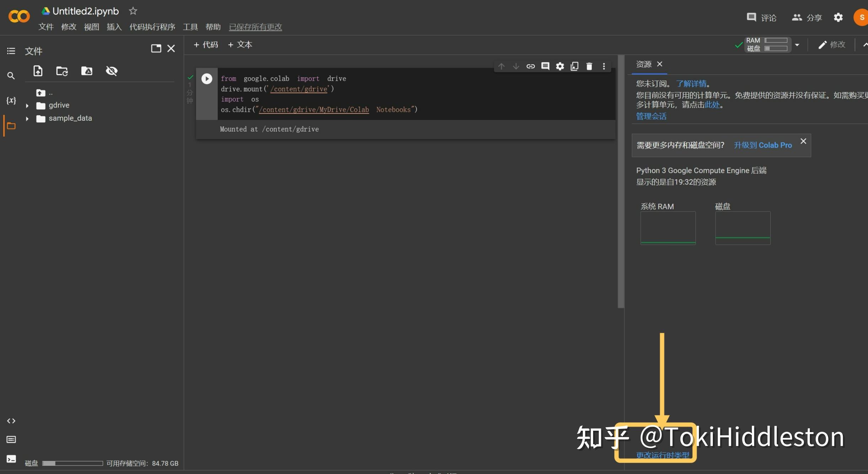Open 管理会话 link

[651, 116]
